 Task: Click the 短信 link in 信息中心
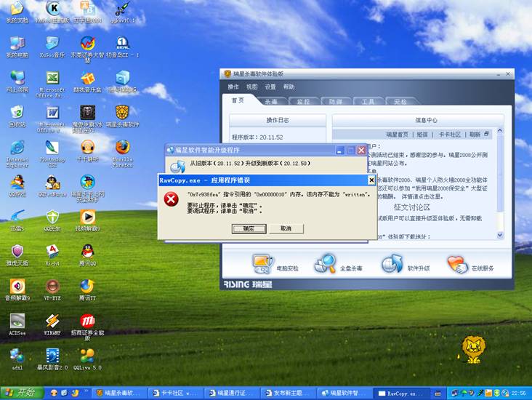click(x=422, y=135)
